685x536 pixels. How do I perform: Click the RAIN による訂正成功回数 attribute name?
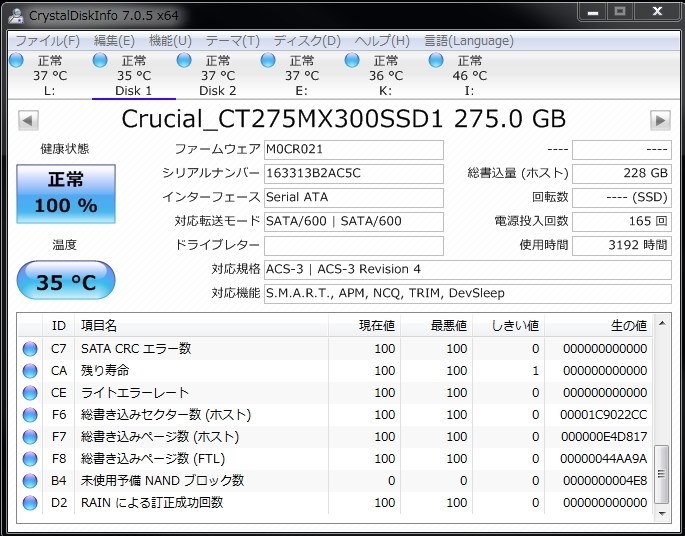pyautogui.click(x=152, y=503)
